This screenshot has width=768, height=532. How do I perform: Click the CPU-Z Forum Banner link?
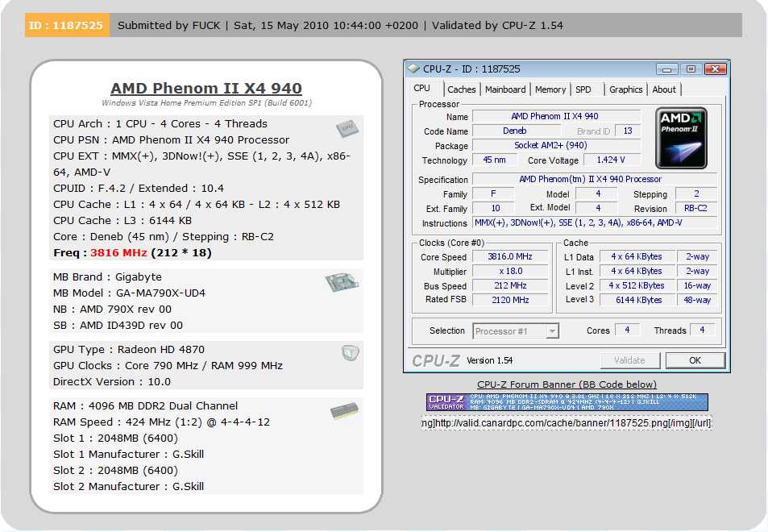[x=567, y=384]
